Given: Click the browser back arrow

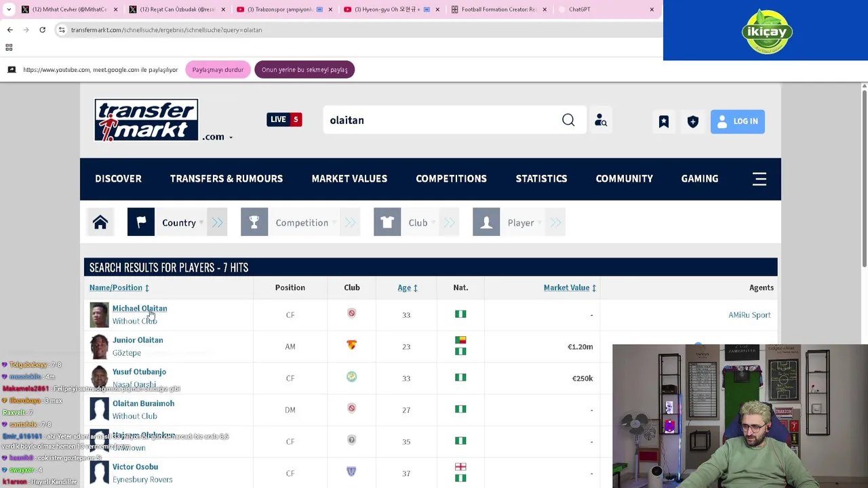Looking at the screenshot, I should [10, 30].
